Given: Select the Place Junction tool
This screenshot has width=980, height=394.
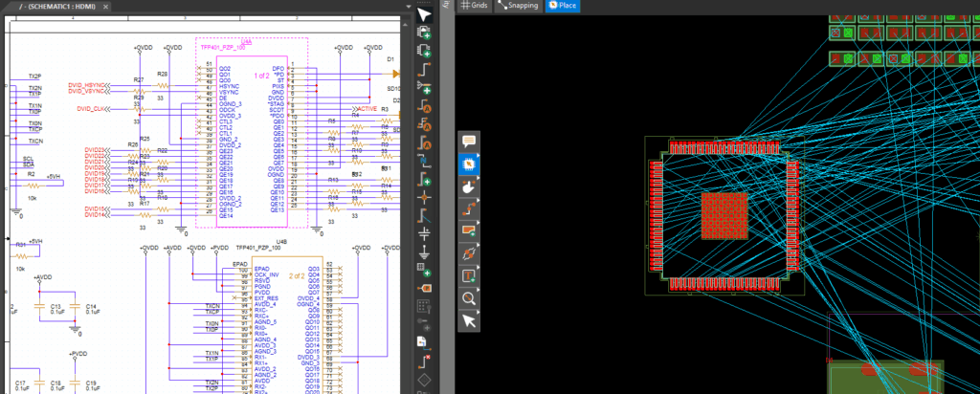Looking at the screenshot, I should pyautogui.click(x=424, y=198).
